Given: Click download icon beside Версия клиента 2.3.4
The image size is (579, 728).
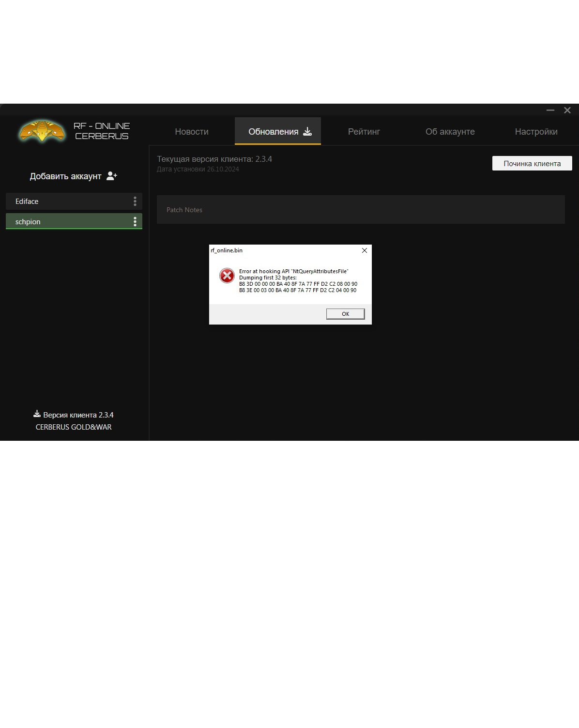Looking at the screenshot, I should (37, 414).
